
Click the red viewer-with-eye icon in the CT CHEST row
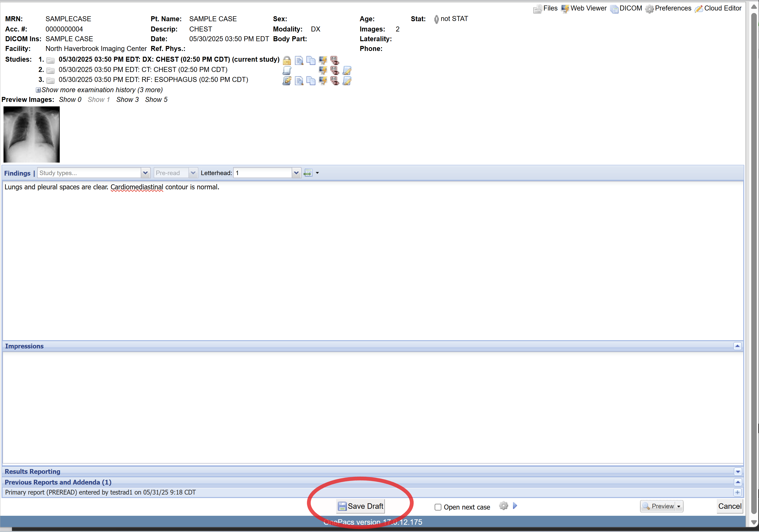click(x=335, y=70)
